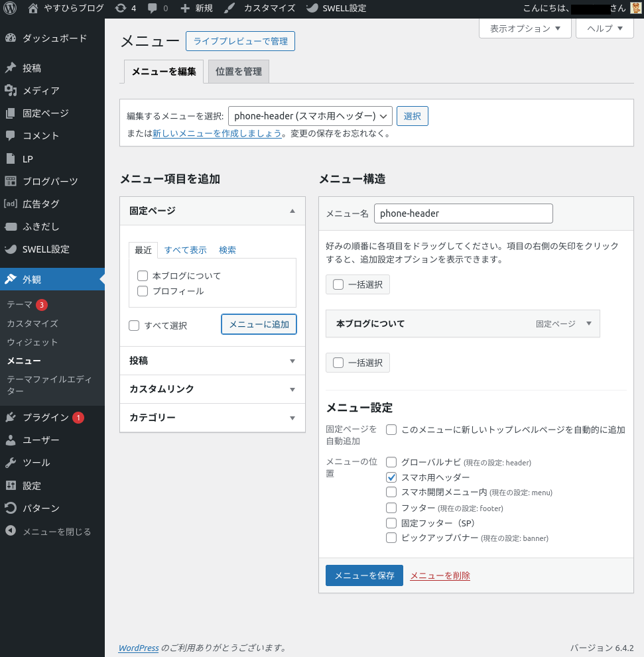Click the 固定ページ pages icon in sidebar

click(11, 113)
